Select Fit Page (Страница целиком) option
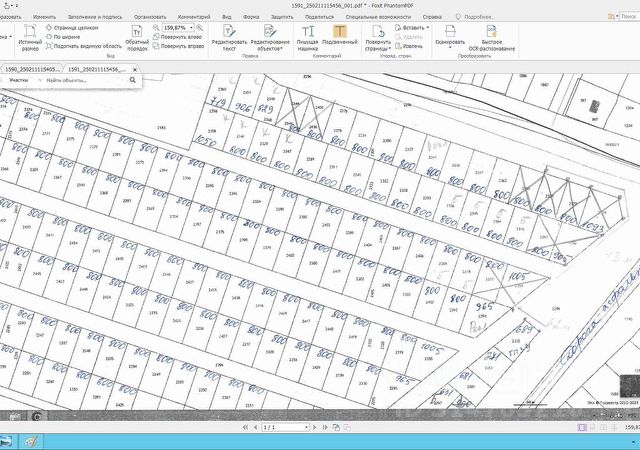This screenshot has width=640, height=450. 72,28
